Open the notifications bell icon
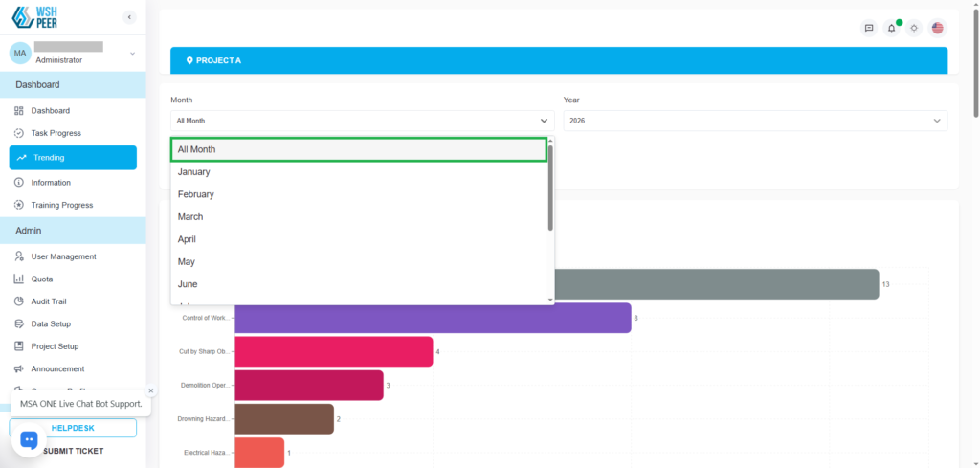The width and height of the screenshot is (980, 468). click(892, 28)
